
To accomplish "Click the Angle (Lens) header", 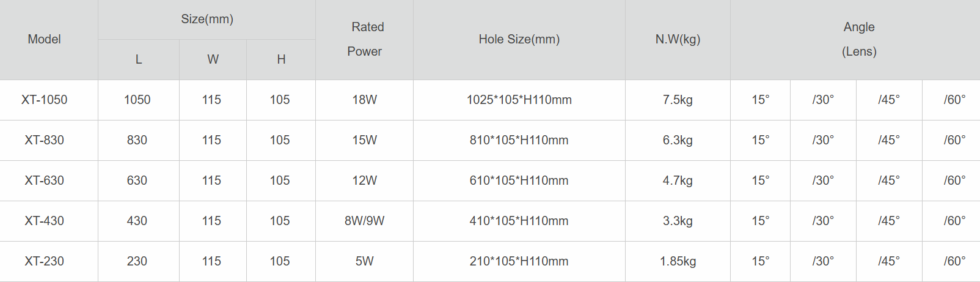I will pyautogui.click(x=859, y=39).
